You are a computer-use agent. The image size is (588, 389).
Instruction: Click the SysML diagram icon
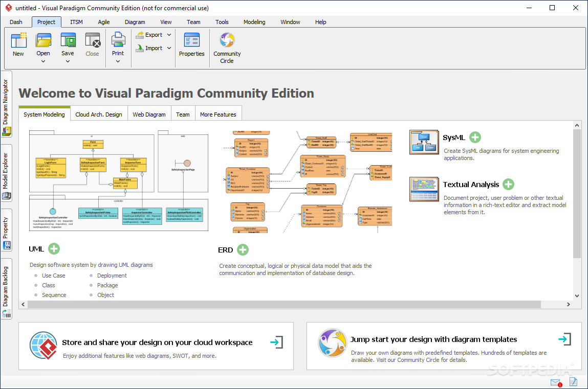pyautogui.click(x=424, y=142)
